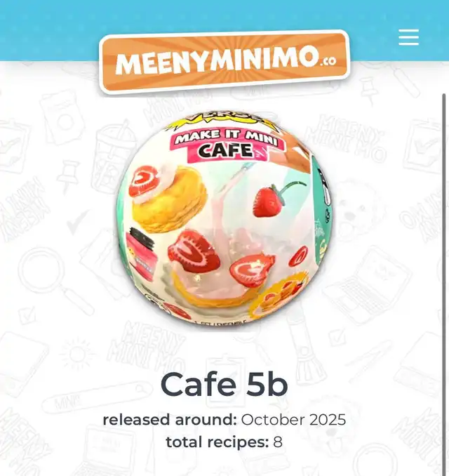Screen dimensions: 449x476
Task: Click the October 2025 release date
Action: [293, 420]
